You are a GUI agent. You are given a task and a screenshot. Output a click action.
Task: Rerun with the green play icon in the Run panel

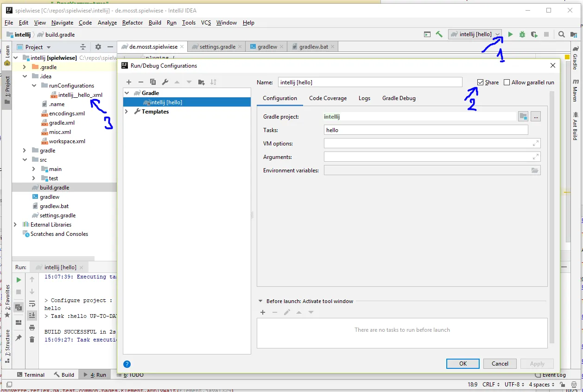click(x=19, y=280)
